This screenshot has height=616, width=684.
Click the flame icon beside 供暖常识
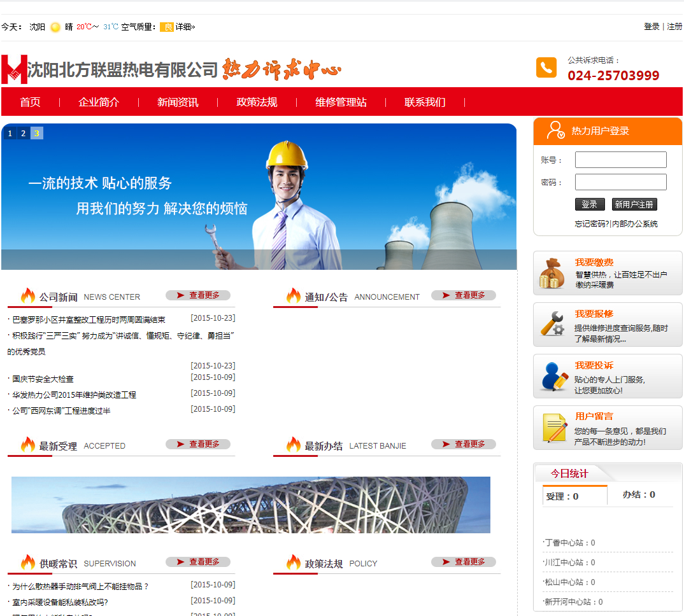pos(28,563)
